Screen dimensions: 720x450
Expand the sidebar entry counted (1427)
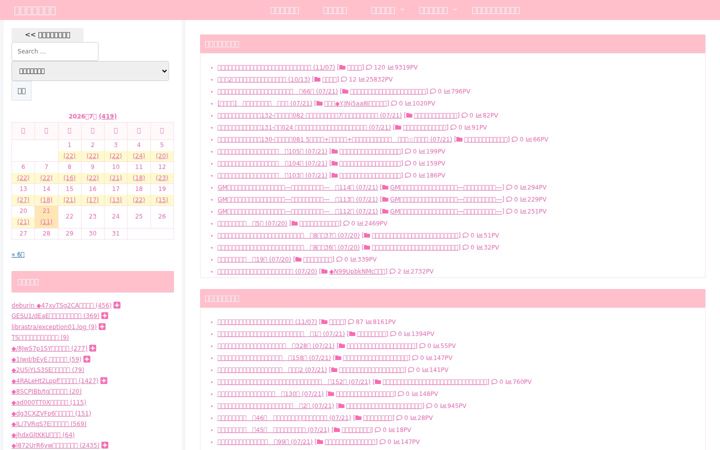coord(104,380)
